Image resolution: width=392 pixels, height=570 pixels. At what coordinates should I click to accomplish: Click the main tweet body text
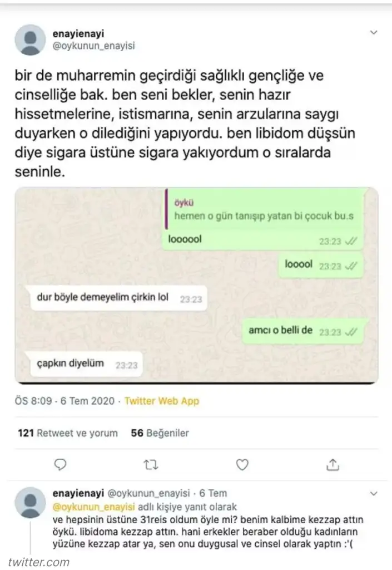point(185,124)
